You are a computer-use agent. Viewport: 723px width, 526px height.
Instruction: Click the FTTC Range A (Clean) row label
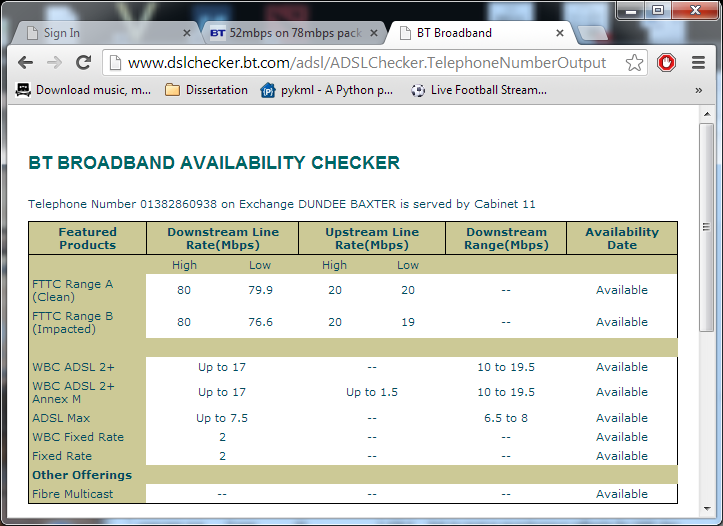point(72,290)
